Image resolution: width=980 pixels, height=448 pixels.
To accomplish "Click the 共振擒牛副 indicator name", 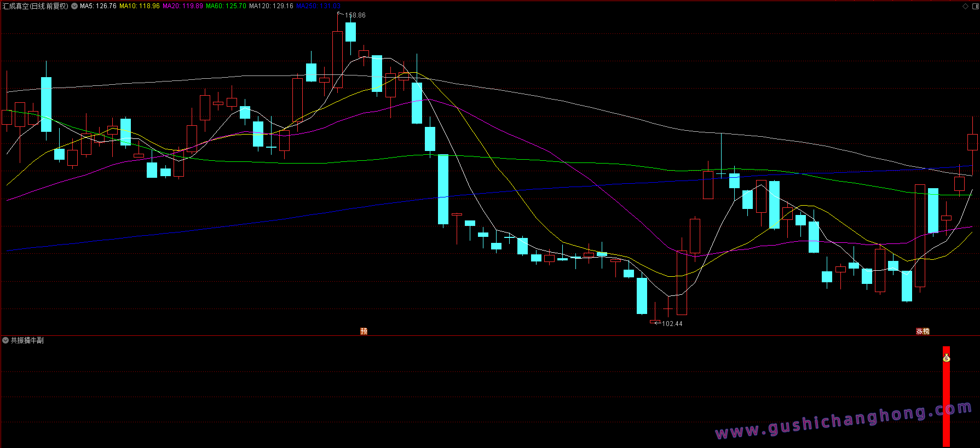I will [x=27, y=340].
